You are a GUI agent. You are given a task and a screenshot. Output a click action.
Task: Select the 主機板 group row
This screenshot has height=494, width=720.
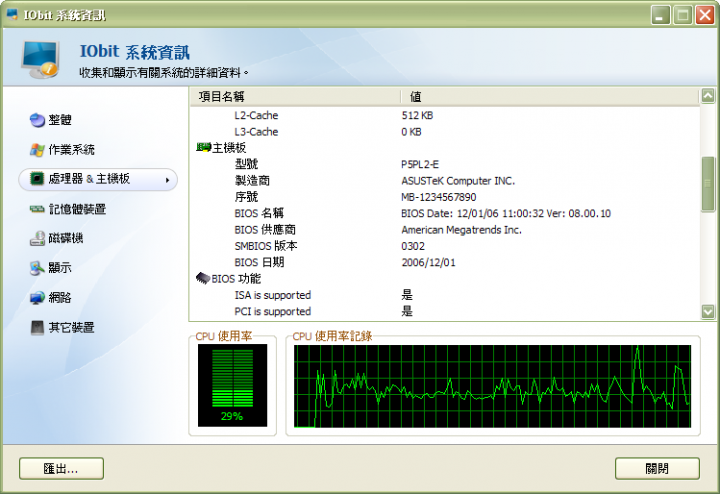pos(444,148)
